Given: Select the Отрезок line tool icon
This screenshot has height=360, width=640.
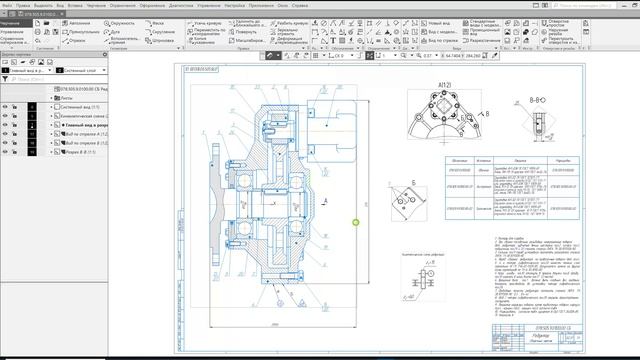Looking at the screenshot, I should tap(65, 41).
